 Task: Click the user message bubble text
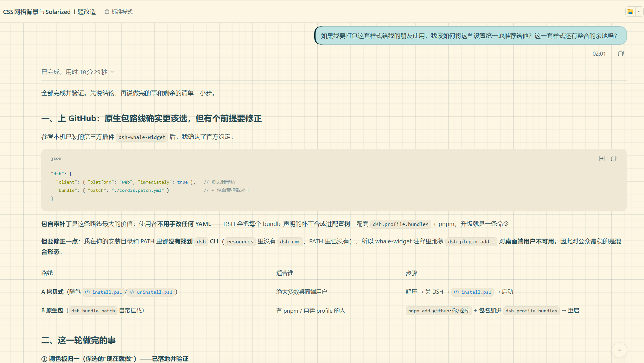click(x=469, y=36)
